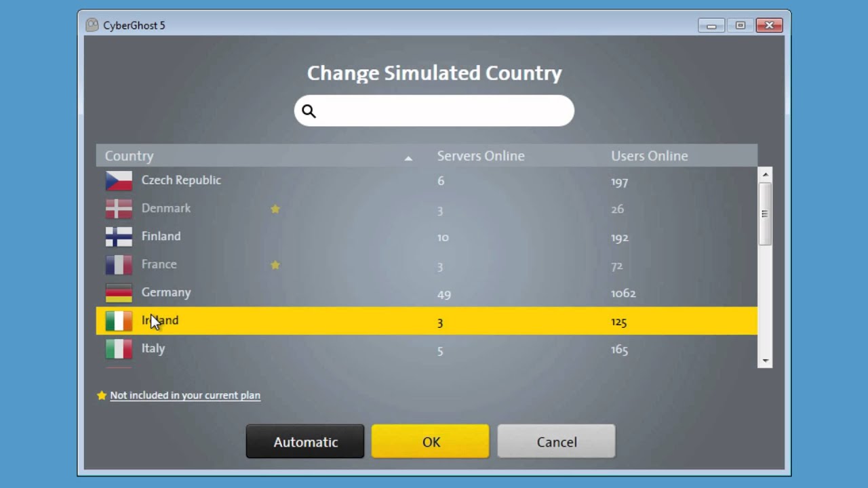868x488 pixels.
Task: Click the Ireland flag icon
Action: 119,321
